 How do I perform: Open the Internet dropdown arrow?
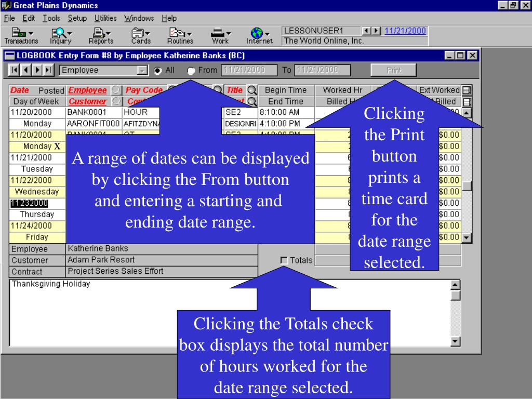(x=268, y=34)
